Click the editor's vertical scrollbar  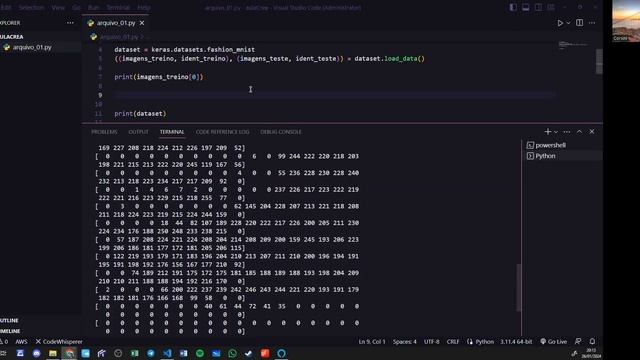pyautogui.click(x=599, y=61)
